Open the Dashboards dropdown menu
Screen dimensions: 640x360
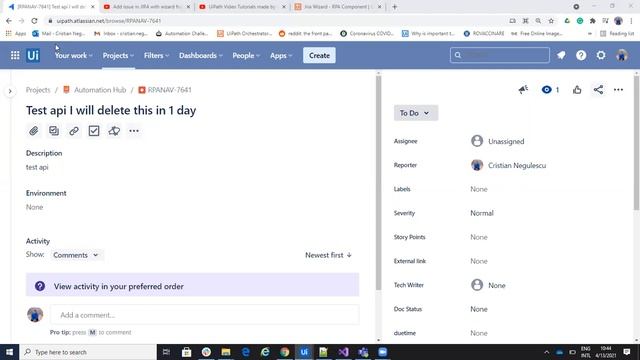click(x=200, y=55)
